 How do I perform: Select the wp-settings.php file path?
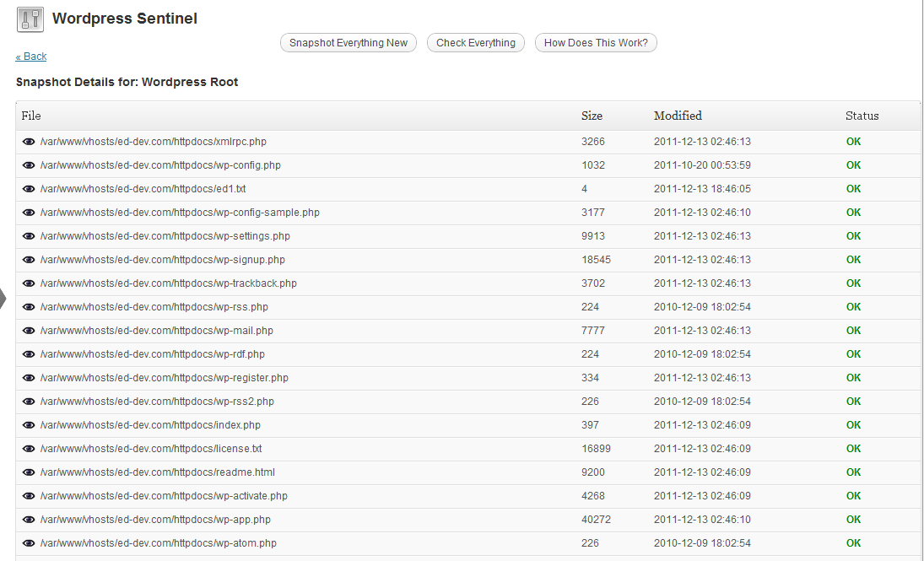(x=165, y=235)
